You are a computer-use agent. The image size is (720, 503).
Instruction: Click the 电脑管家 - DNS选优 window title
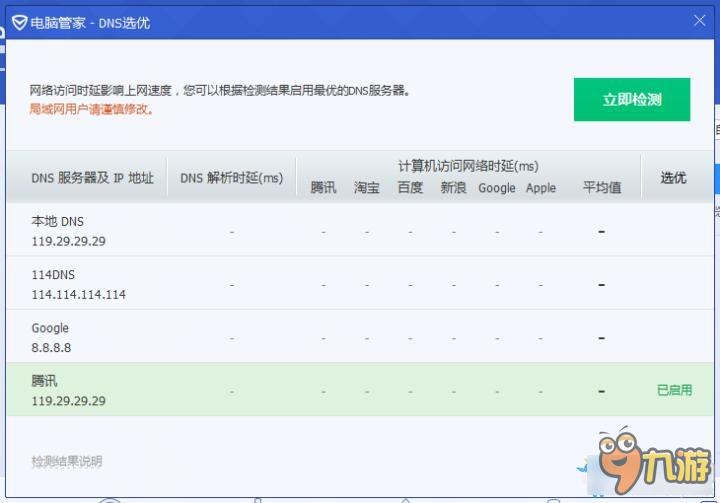click(x=90, y=23)
